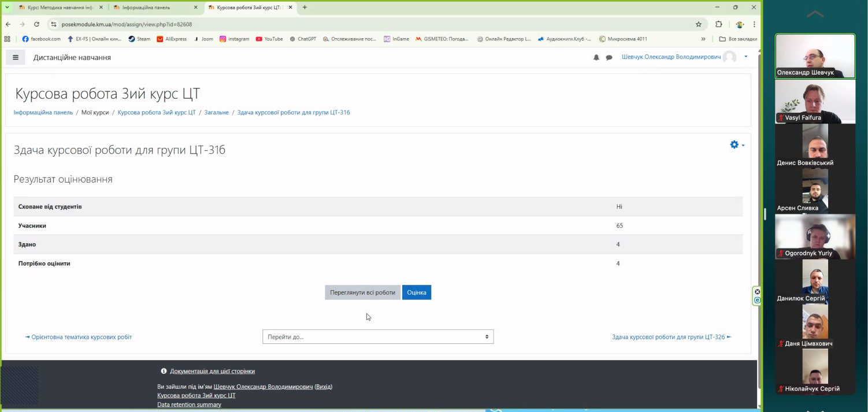Bookmark this page with the star icon
The image size is (868, 412).
[x=698, y=24]
